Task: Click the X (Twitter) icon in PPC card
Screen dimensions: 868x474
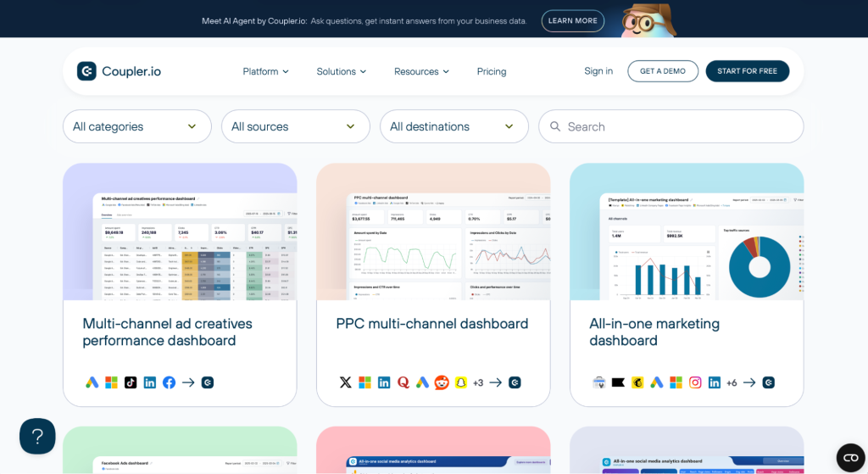Action: tap(345, 382)
